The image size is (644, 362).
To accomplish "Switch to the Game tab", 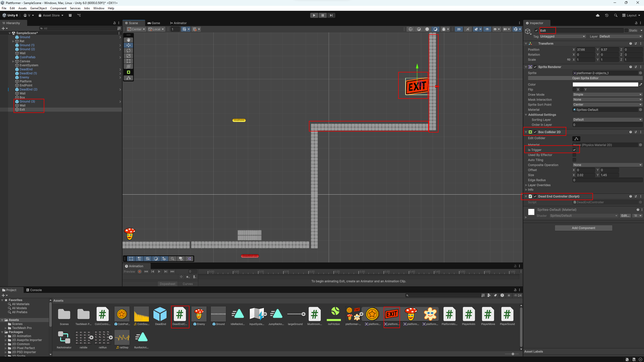I will point(154,23).
